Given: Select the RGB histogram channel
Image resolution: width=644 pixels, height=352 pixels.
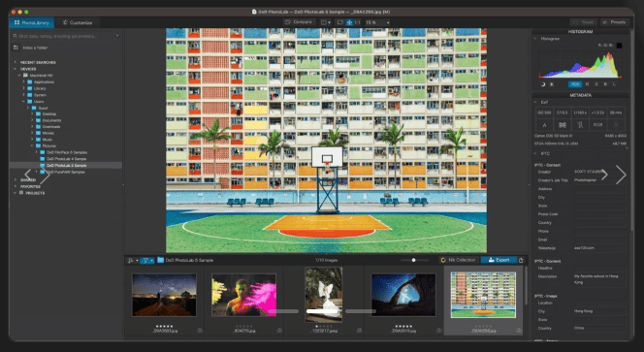Looking at the screenshot, I should click(x=575, y=84).
